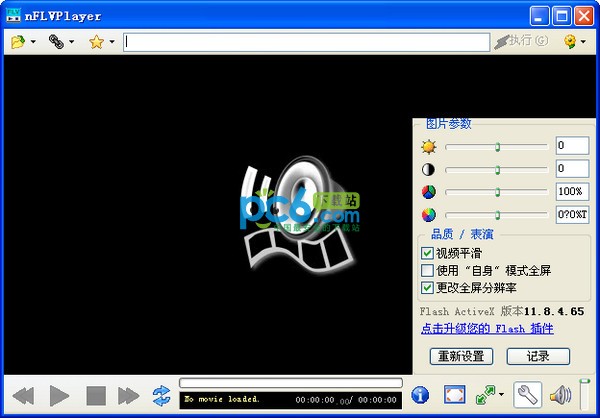Click the nFLVPlayer title bar app icon
The image size is (600, 418).
[x=13, y=16]
